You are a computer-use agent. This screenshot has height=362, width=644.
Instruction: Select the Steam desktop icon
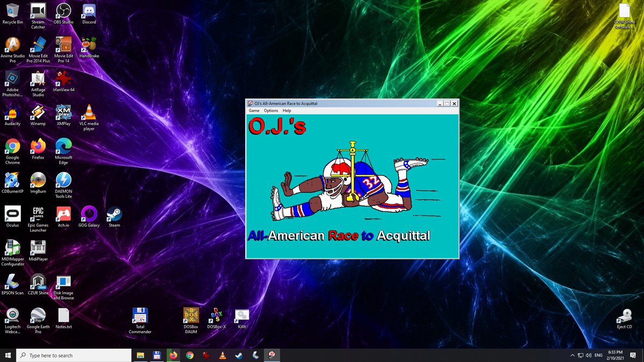[114, 217]
